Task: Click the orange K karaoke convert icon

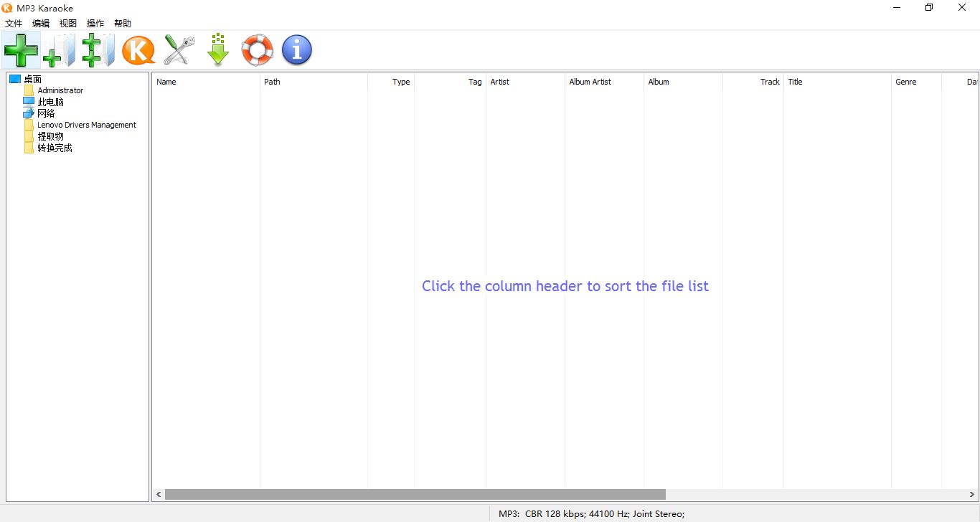Action: (138, 50)
